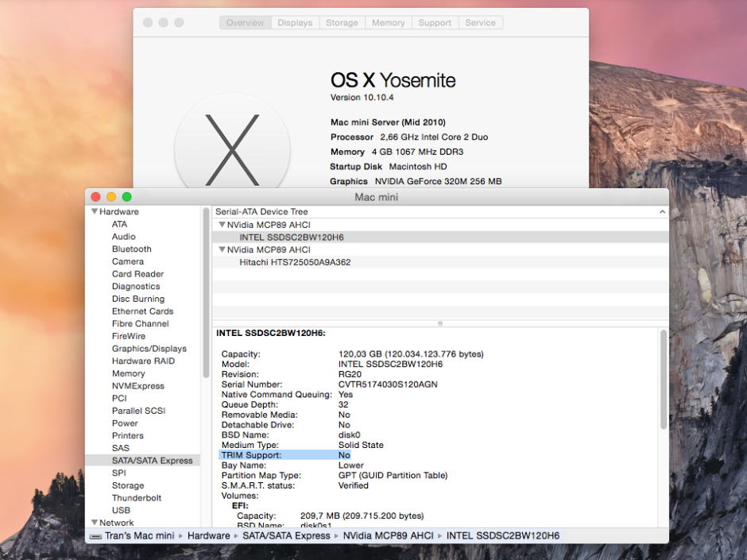Click the S.M.A.R.T. status Verified value
This screenshot has width=747, height=560.
click(x=353, y=485)
